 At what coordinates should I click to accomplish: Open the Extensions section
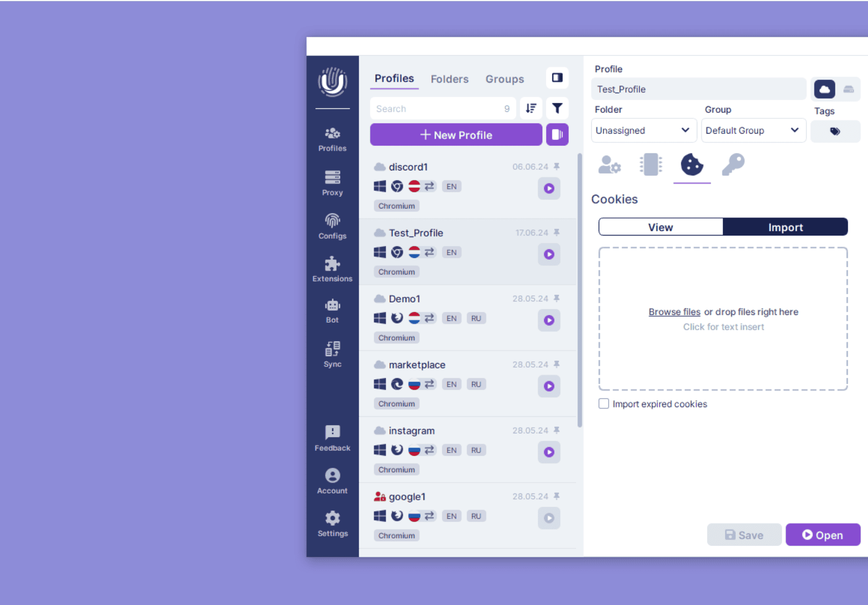click(x=332, y=269)
